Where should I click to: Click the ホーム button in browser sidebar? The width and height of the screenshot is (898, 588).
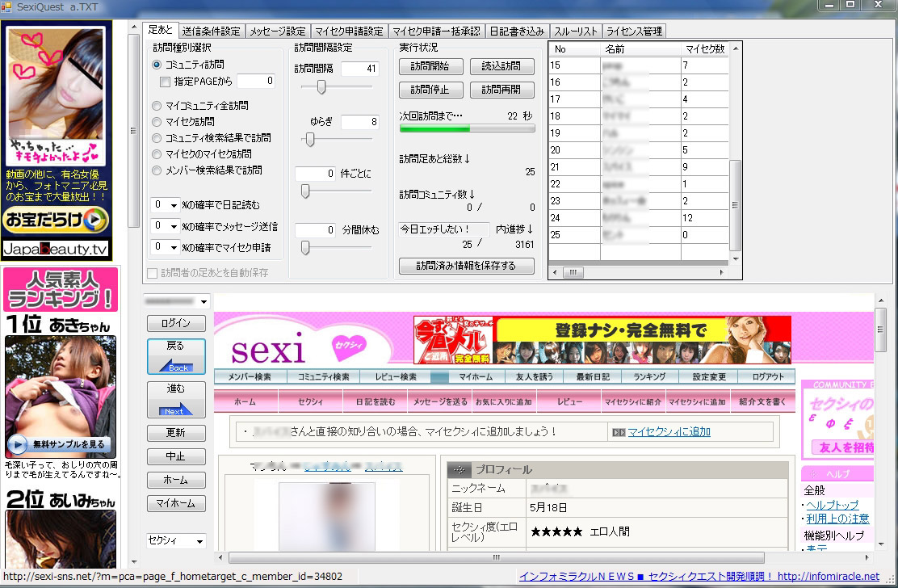(176, 480)
